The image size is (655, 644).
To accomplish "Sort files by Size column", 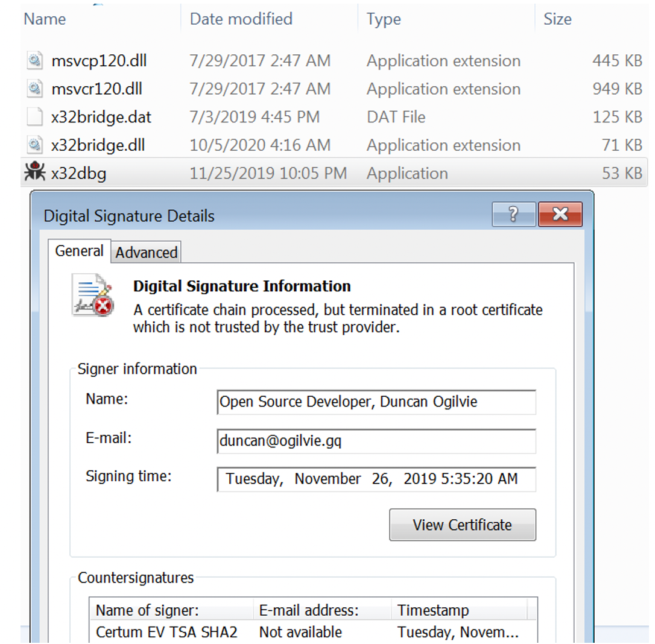I will coord(557,19).
